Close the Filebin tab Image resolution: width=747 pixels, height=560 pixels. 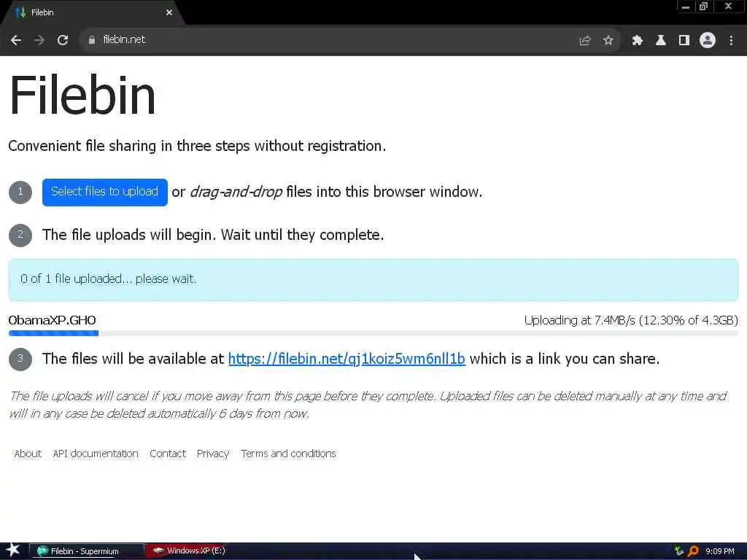169,12
